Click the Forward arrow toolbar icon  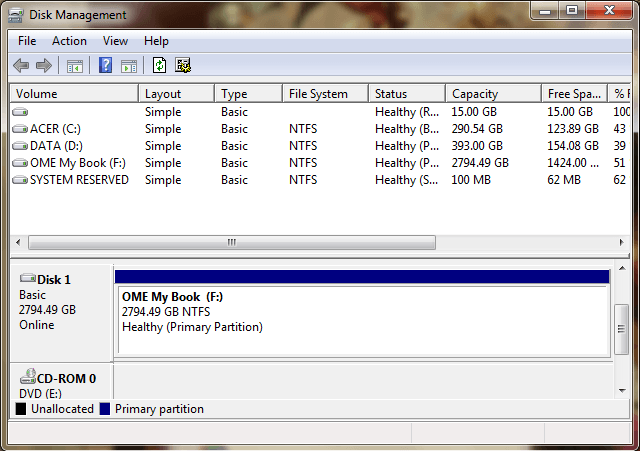tap(43, 66)
